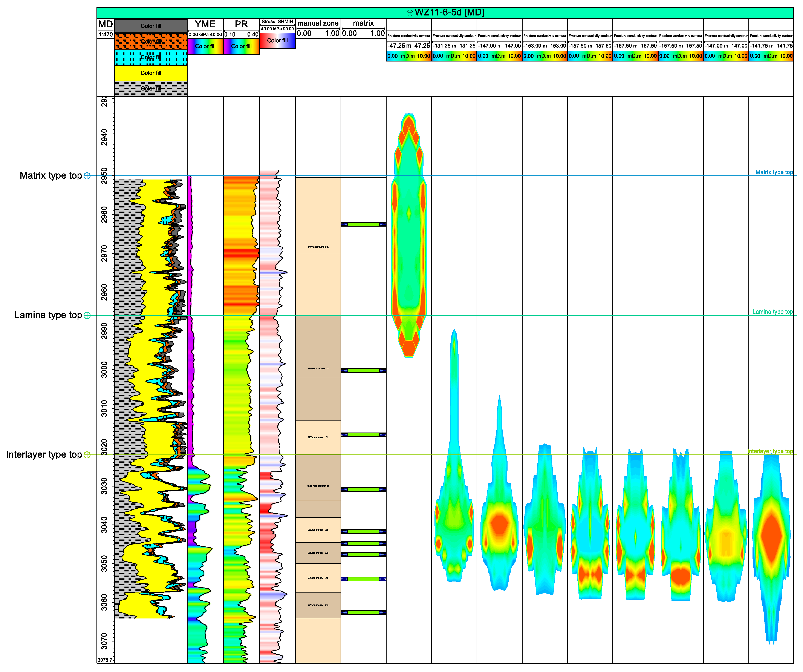Screen dimensions: 803x672
Task: Click the 'Interlayer type top' label on left
Action: [44, 455]
